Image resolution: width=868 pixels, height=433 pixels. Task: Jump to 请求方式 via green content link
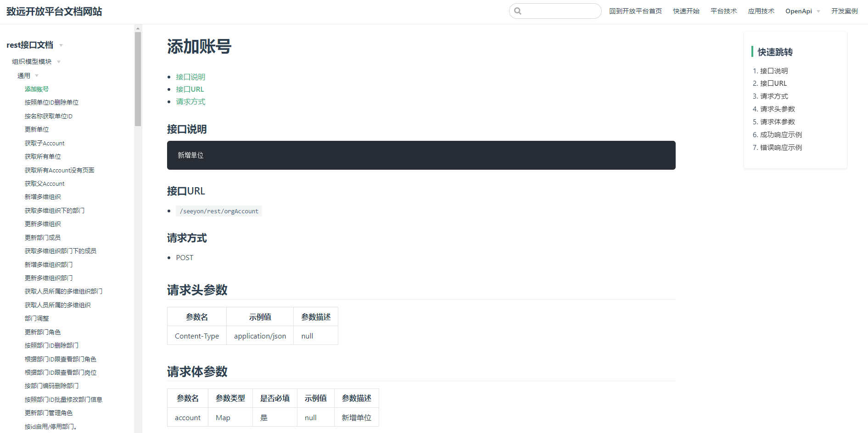click(190, 102)
